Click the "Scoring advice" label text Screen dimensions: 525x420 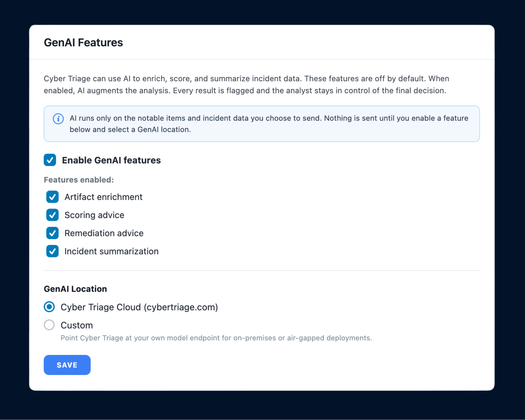pyautogui.click(x=94, y=215)
